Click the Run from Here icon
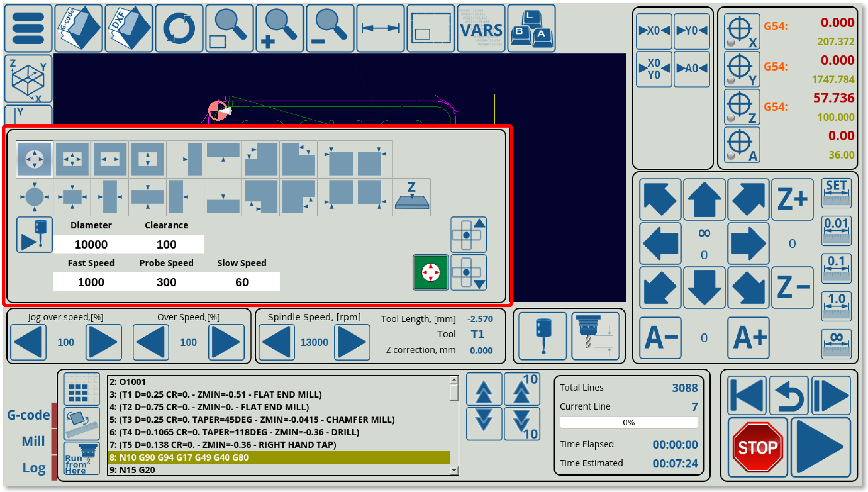This screenshot has height=492, width=868. point(81,458)
